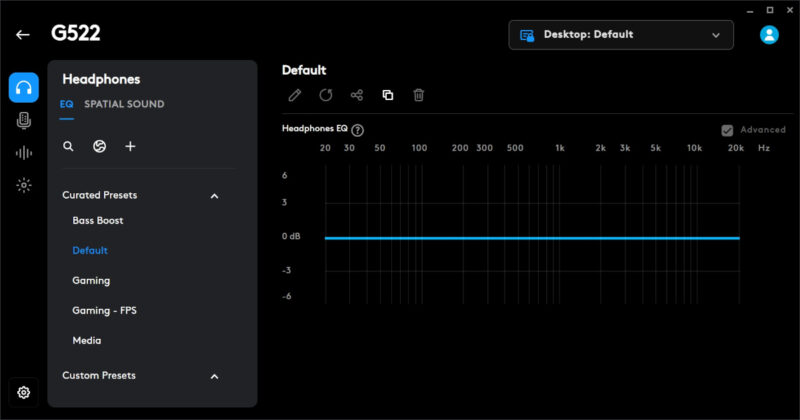Search EQ presets with magnifier icon

tap(68, 146)
